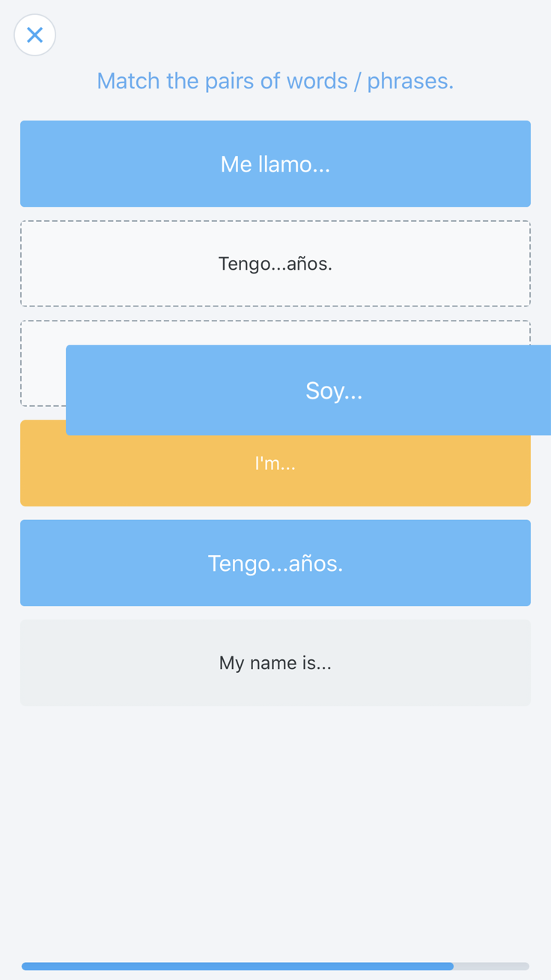Click the unfilled end of progress bar

point(492,967)
